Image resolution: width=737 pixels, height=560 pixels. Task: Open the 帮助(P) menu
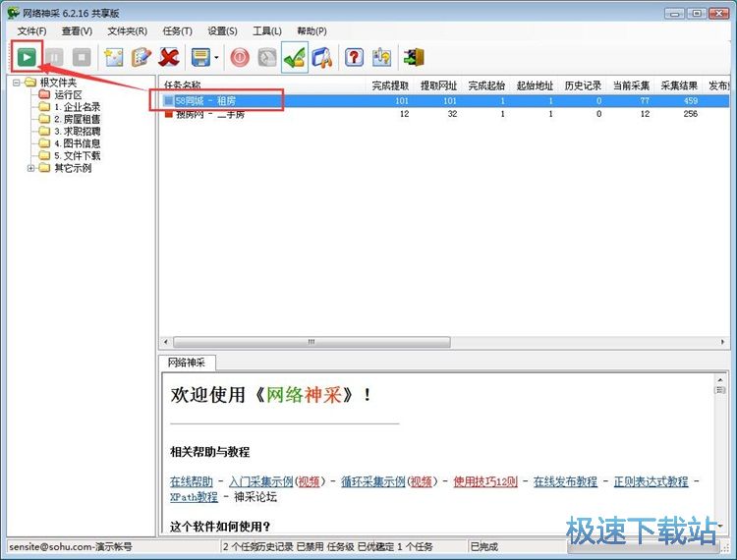click(x=312, y=31)
